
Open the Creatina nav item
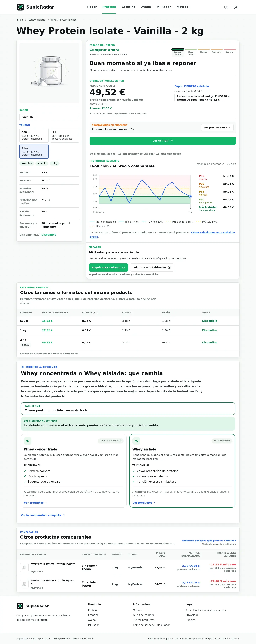129,7
